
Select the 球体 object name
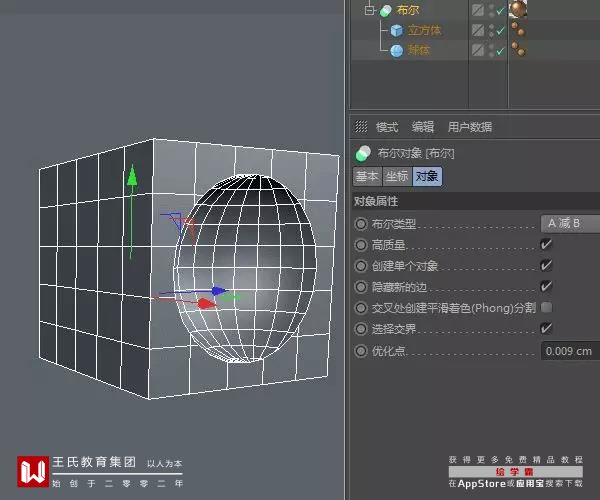click(419, 50)
